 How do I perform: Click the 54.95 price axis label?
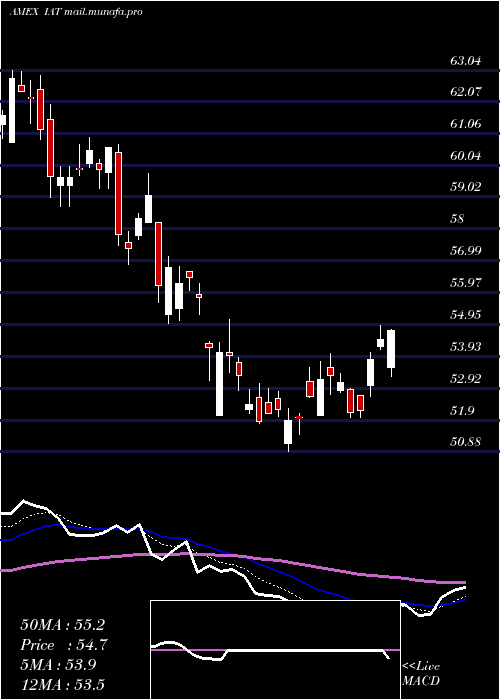[x=466, y=315]
